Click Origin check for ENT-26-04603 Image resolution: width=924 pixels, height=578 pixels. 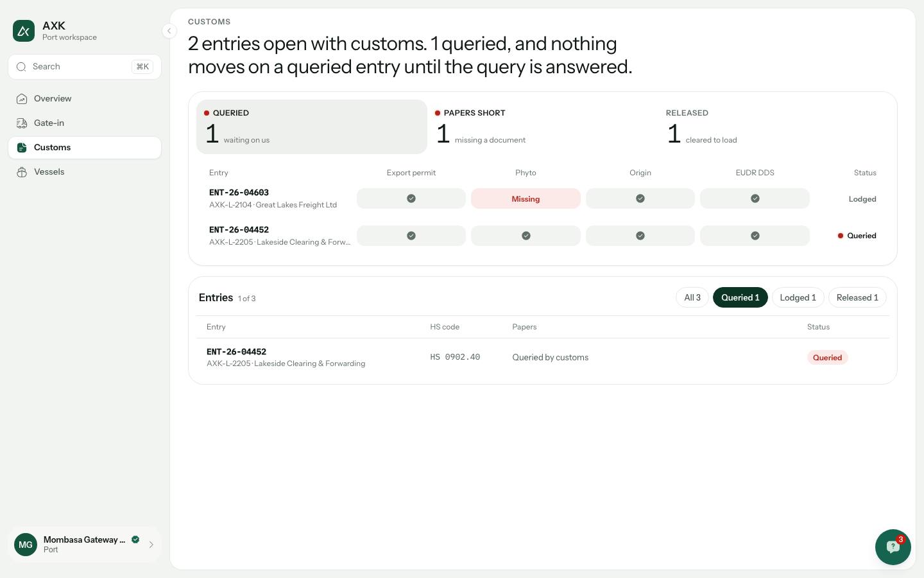640,198
